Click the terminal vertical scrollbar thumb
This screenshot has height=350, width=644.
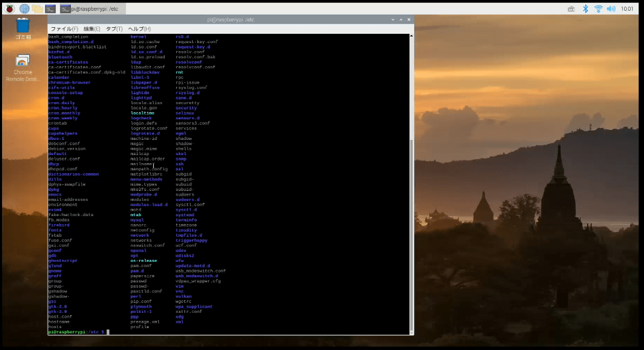[411, 236]
